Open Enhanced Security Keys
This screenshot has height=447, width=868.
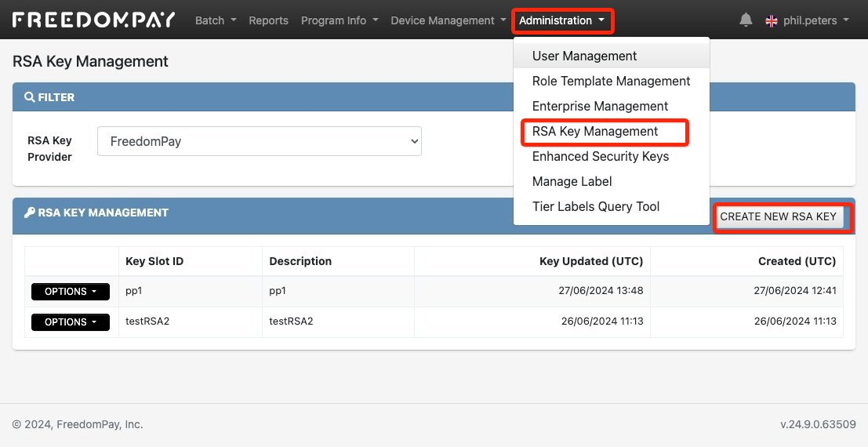click(611, 156)
